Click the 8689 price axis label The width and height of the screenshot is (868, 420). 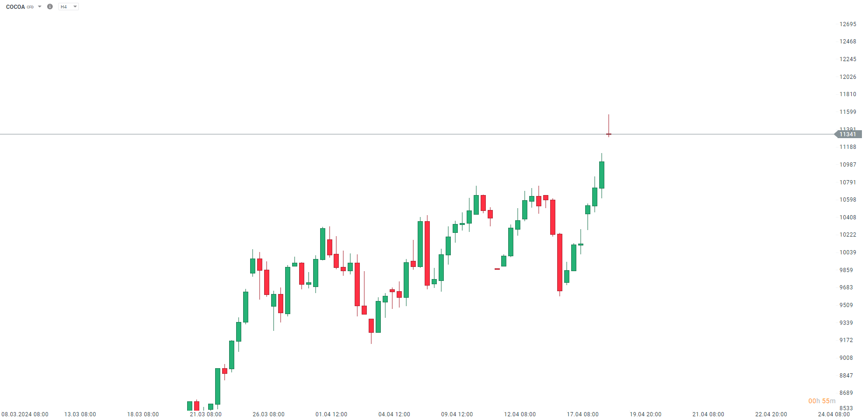846,393
